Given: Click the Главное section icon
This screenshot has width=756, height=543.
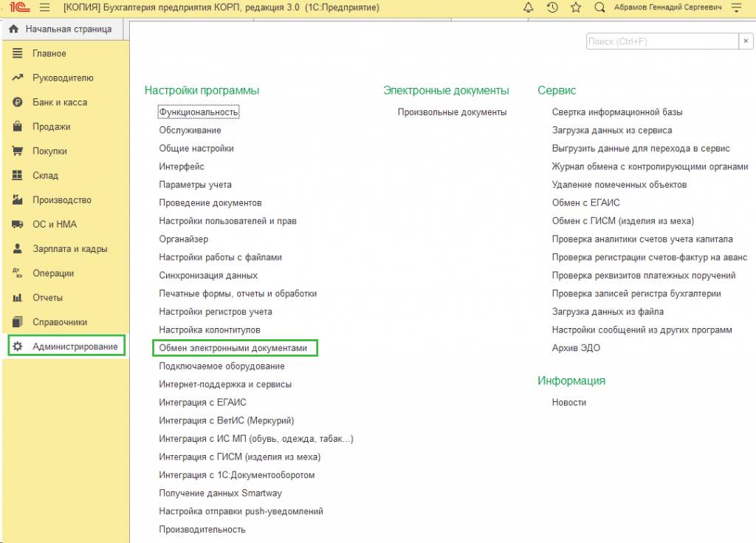Looking at the screenshot, I should (x=18, y=53).
